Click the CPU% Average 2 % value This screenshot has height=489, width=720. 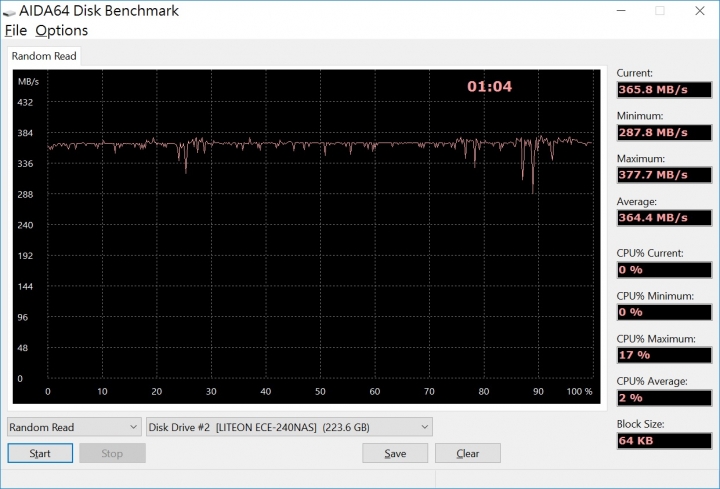pos(664,398)
